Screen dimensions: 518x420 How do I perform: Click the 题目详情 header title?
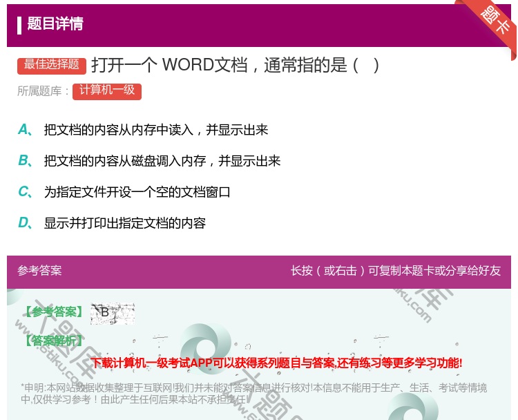[55, 23]
